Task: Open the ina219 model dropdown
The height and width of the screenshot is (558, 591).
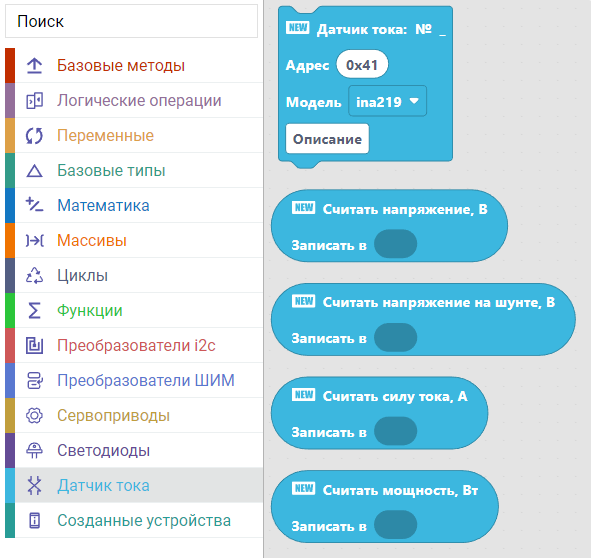Action: (x=387, y=101)
